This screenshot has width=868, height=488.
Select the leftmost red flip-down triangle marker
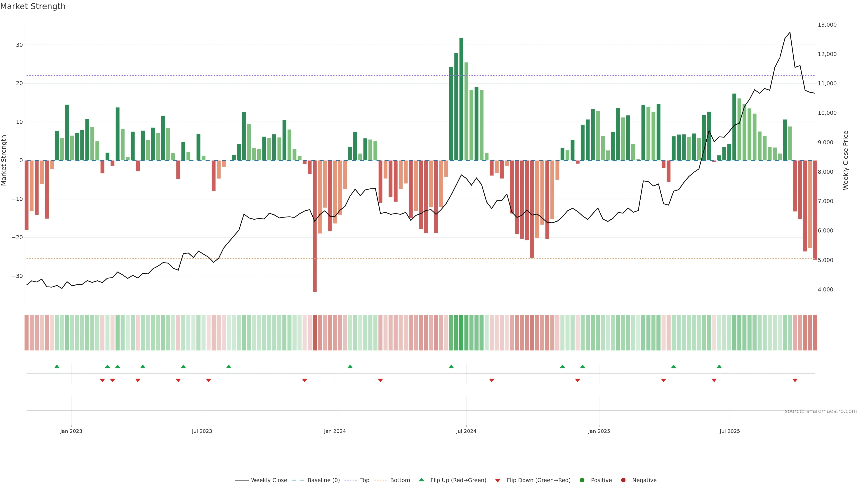[102, 380]
